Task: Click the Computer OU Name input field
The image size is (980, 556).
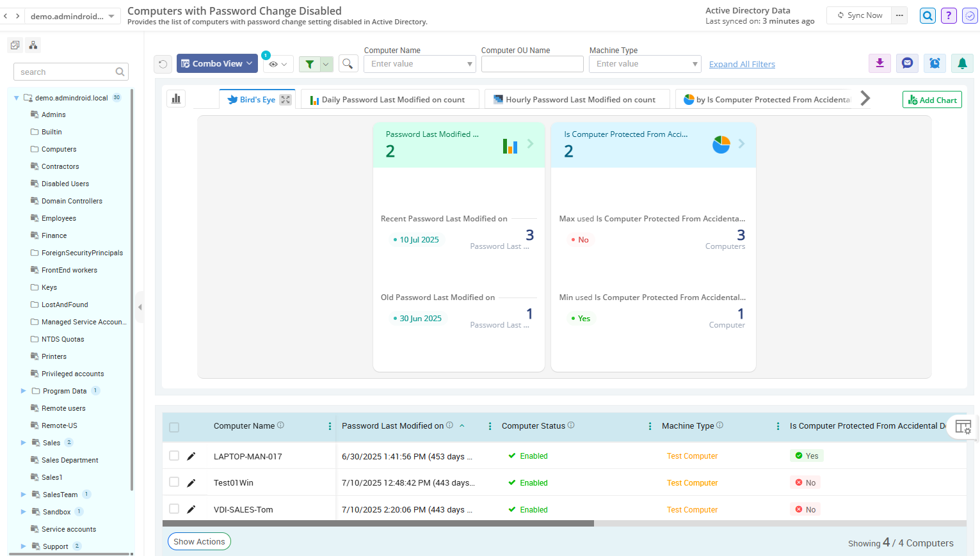Action: pyautogui.click(x=533, y=64)
